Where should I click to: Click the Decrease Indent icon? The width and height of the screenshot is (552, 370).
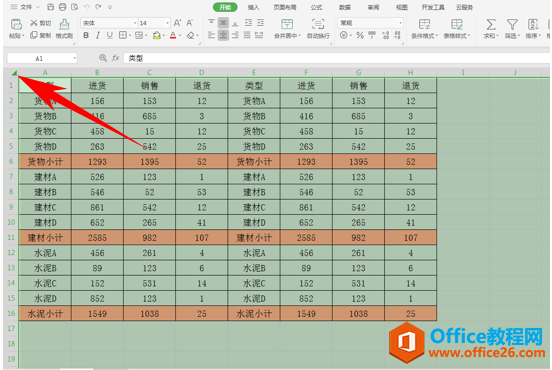coord(248,23)
